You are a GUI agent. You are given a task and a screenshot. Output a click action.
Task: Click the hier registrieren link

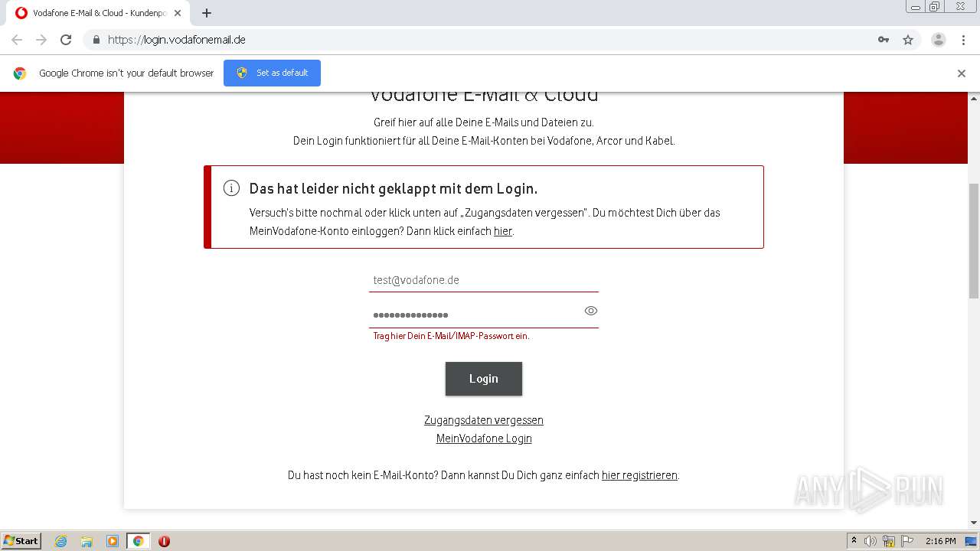tap(639, 475)
